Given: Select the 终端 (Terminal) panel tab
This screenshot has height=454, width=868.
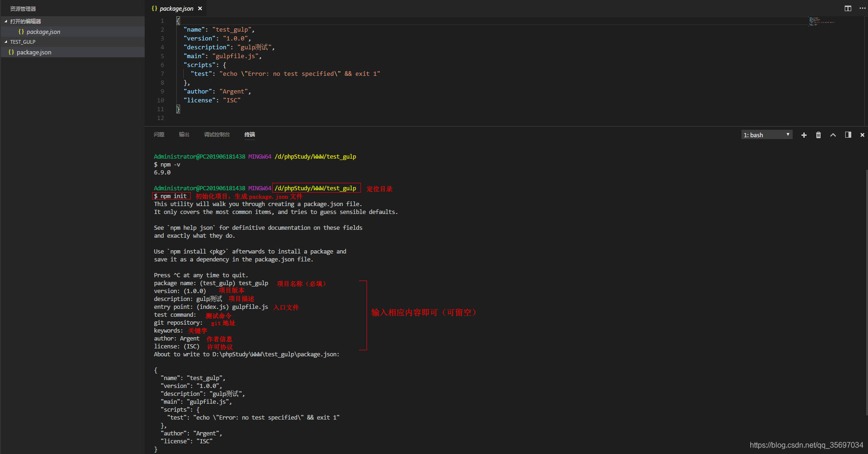Looking at the screenshot, I should pos(250,134).
